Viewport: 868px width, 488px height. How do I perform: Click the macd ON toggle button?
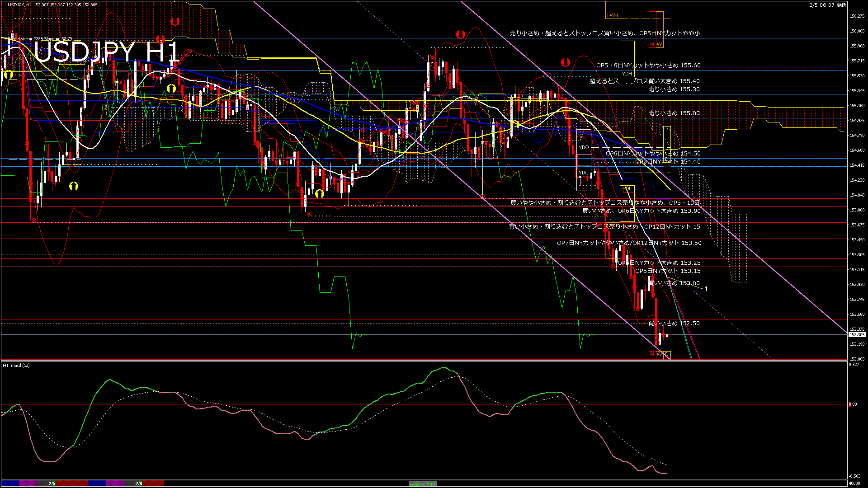[x=423, y=484]
